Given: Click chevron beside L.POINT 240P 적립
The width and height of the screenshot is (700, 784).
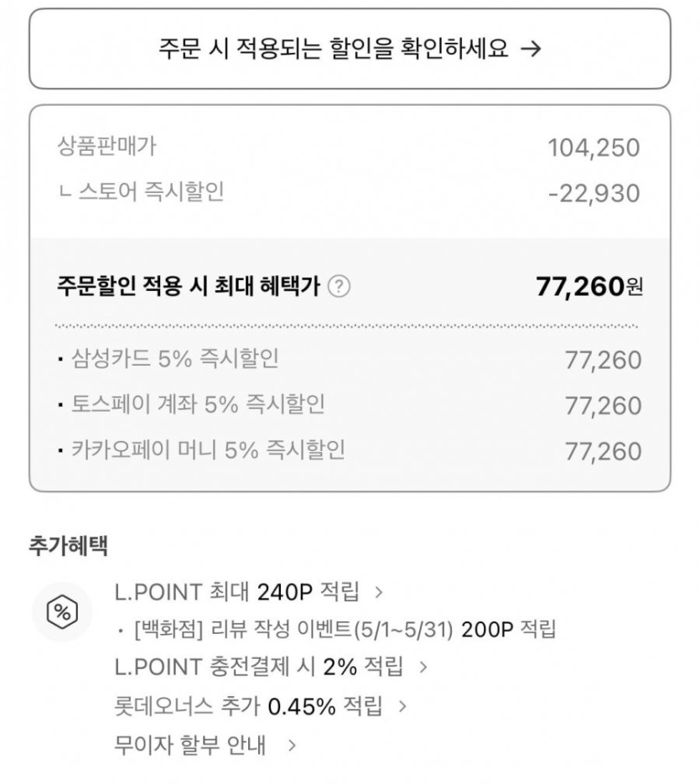Looking at the screenshot, I should (379, 592).
